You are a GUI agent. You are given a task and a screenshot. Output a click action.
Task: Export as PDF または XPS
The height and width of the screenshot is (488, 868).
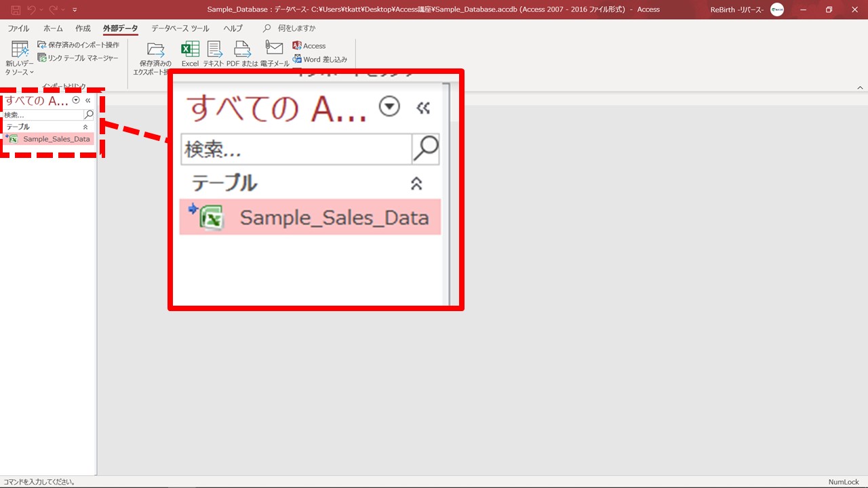point(242,53)
